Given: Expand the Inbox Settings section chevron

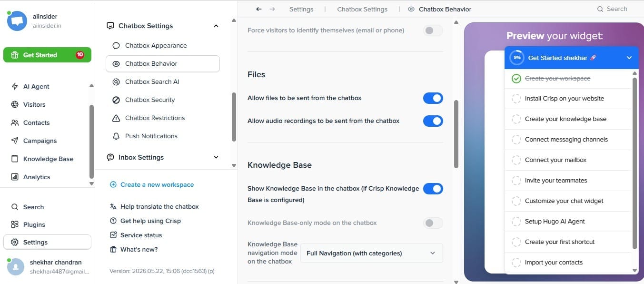Looking at the screenshot, I should pos(216,157).
